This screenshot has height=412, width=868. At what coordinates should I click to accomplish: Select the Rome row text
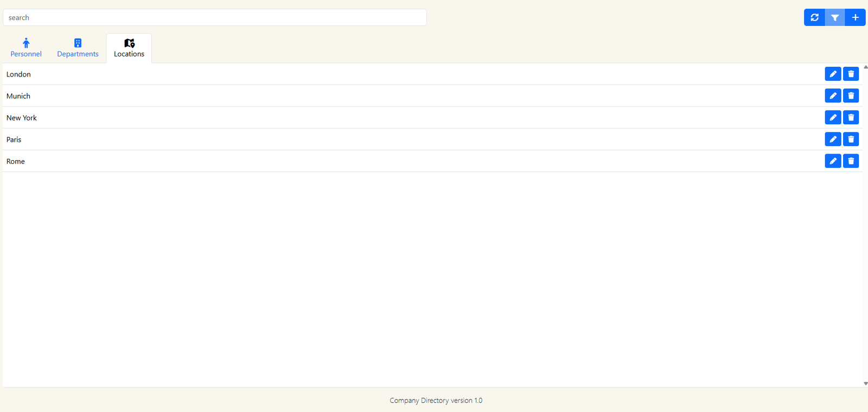point(16,161)
